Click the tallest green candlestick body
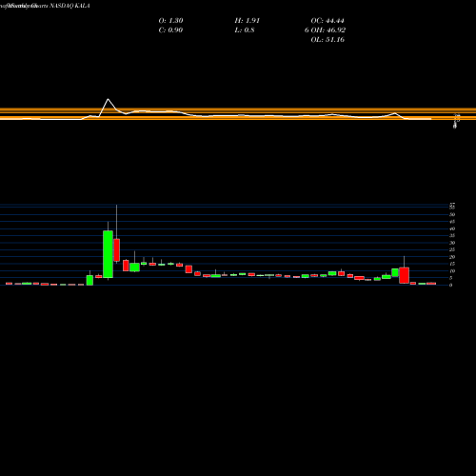The image size is (476, 476). pyautogui.click(x=108, y=254)
